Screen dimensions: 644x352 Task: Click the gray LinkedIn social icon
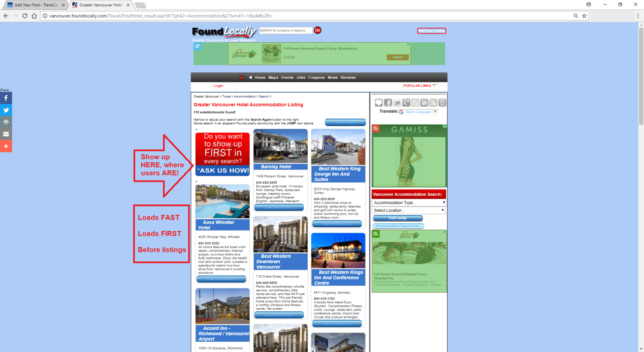[424, 103]
